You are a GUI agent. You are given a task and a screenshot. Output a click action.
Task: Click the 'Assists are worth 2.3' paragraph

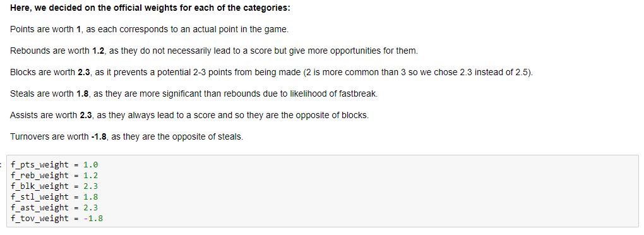click(x=189, y=115)
